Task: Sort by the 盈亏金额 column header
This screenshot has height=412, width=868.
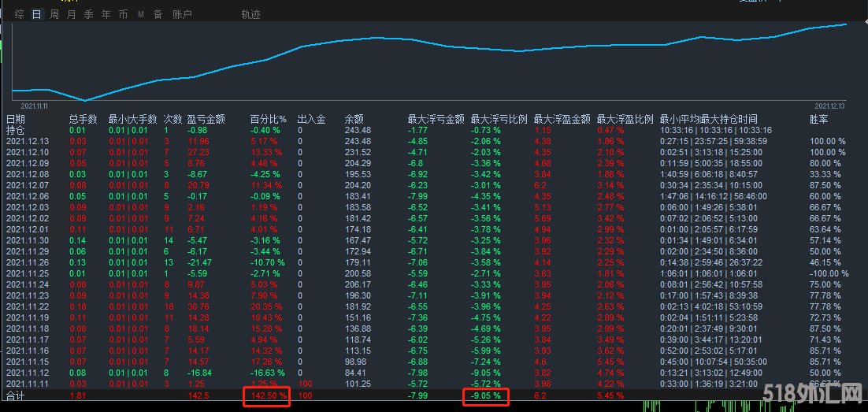Action: point(206,119)
